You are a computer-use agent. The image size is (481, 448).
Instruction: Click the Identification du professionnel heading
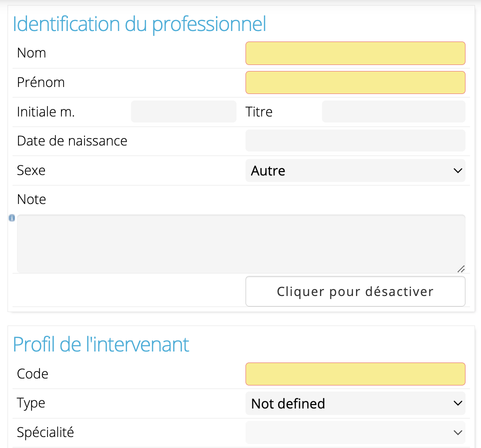point(139,24)
